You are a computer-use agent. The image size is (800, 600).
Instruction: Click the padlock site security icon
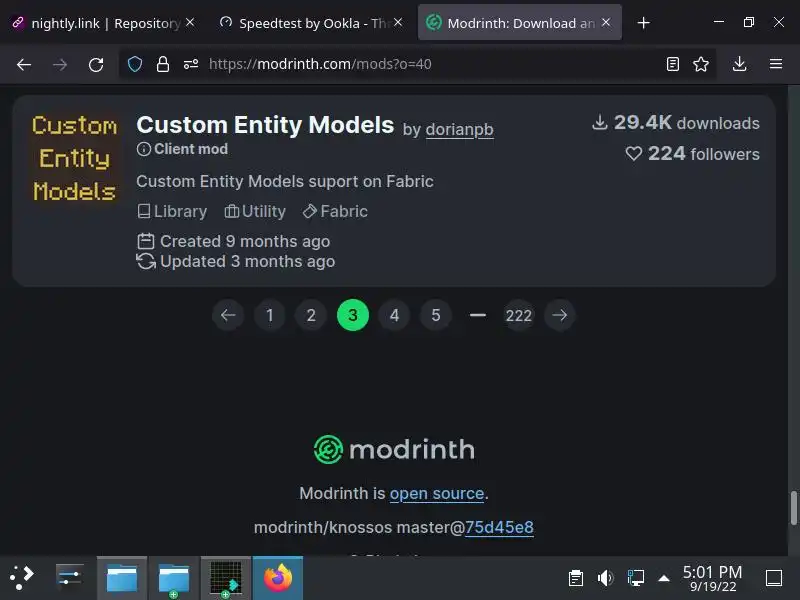point(163,64)
